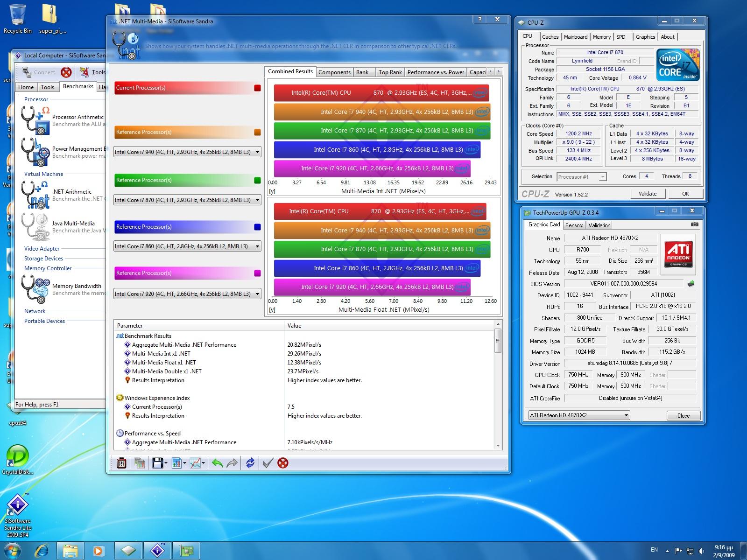Take GPU-Z screenshot with camera icon

click(x=695, y=224)
